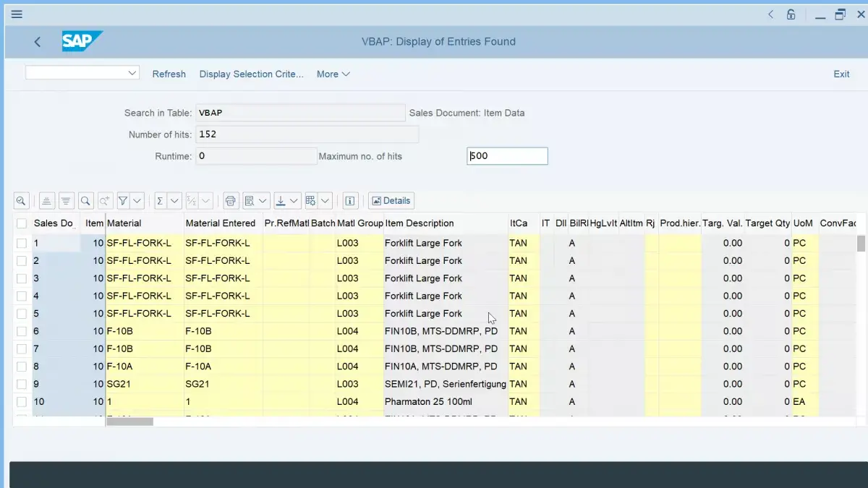Screen dimensions: 868x488
Task: Click the Matl Group column header
Action: click(359, 223)
